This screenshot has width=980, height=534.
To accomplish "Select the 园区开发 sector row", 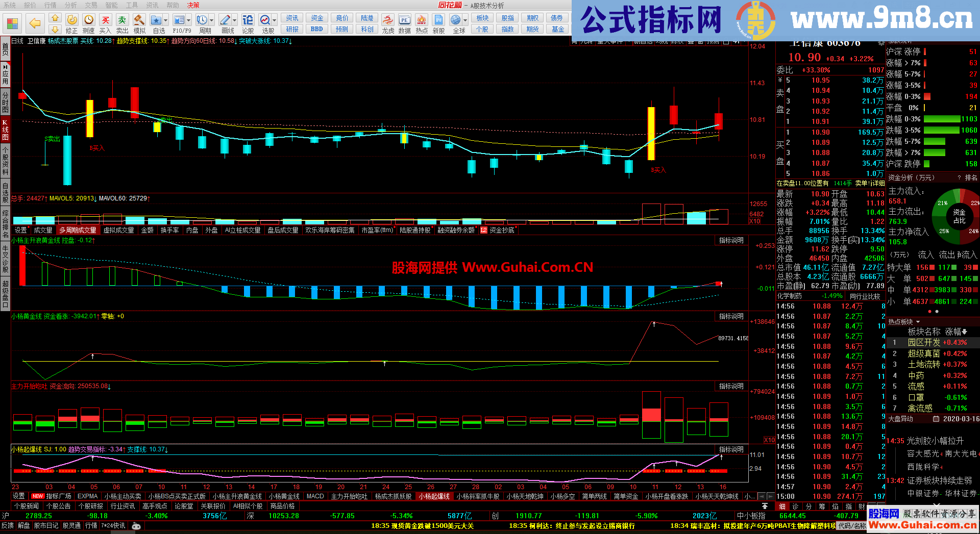I will [932, 343].
